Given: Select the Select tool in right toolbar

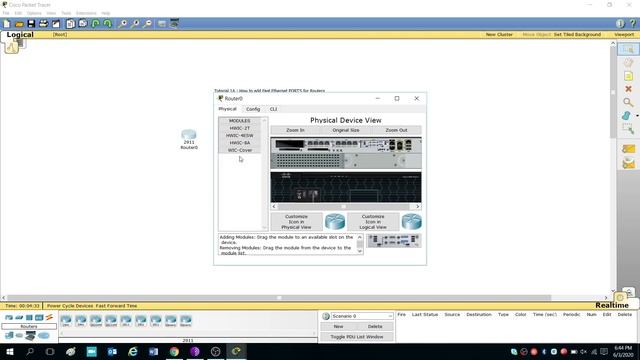Looking at the screenshot, I should tap(628, 49).
